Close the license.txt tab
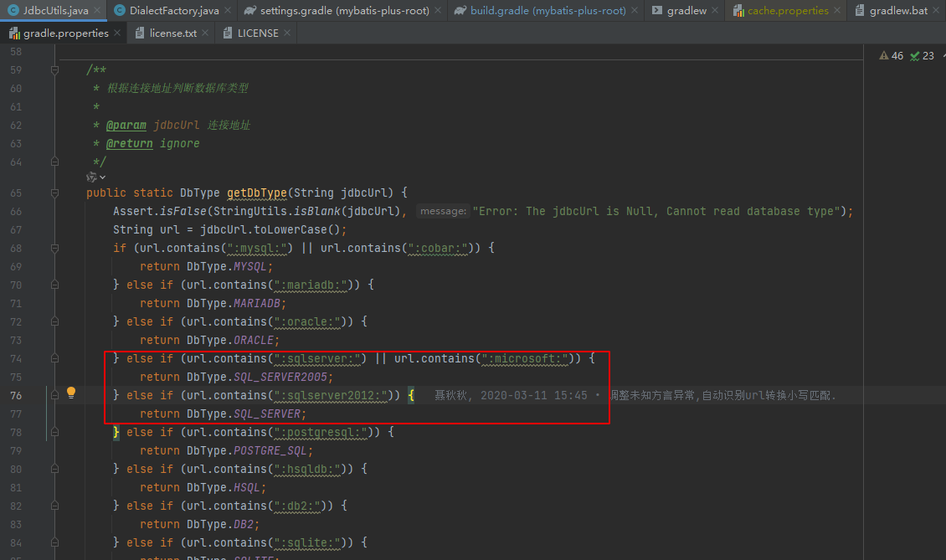 pos(206,33)
